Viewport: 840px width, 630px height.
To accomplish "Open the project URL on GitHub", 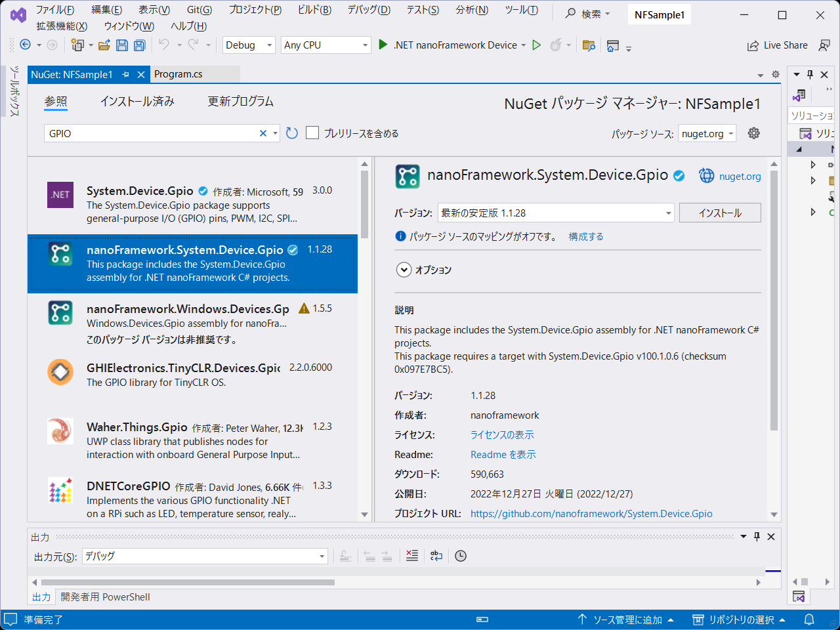I will click(591, 513).
